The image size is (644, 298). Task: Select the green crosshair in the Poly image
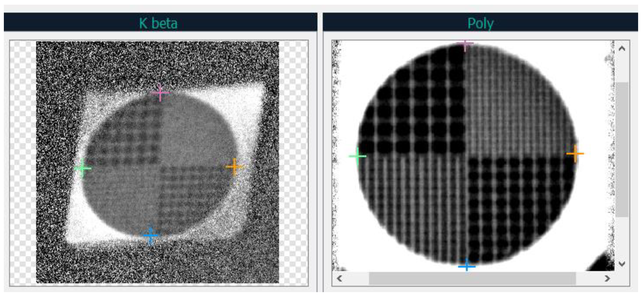coord(358,156)
